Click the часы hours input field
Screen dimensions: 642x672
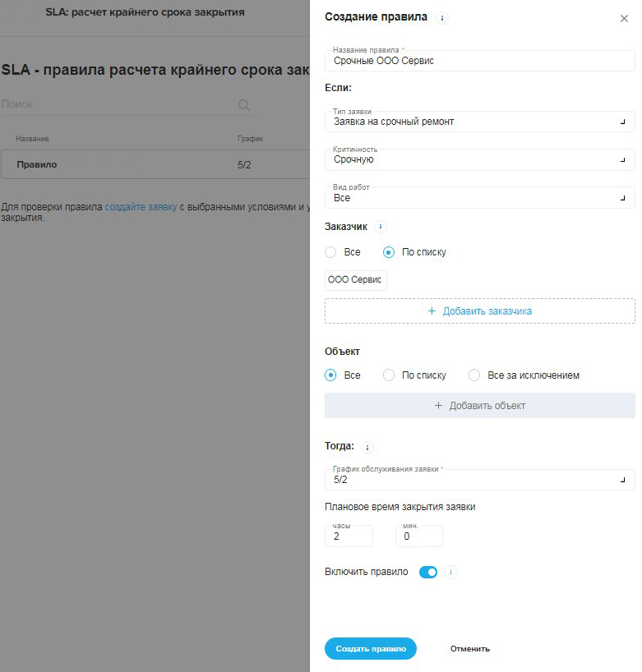[349, 536]
